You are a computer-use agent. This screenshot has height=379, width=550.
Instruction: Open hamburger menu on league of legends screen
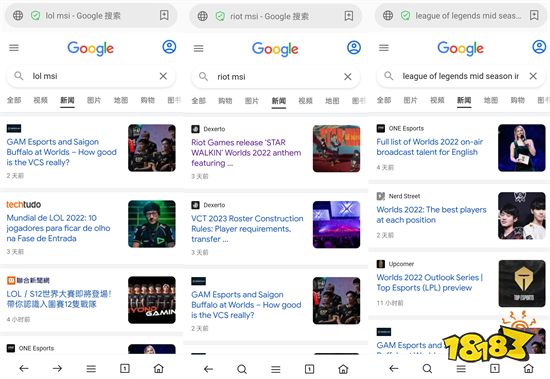tap(384, 48)
